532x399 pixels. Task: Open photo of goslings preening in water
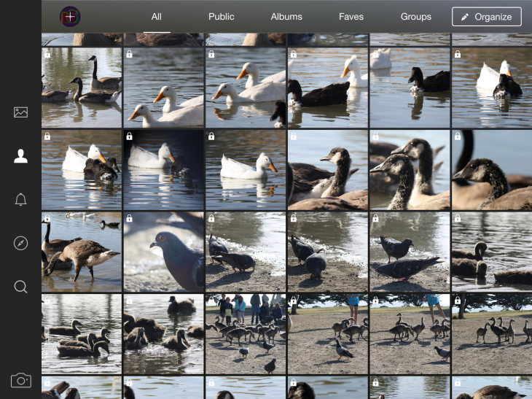pos(164,334)
